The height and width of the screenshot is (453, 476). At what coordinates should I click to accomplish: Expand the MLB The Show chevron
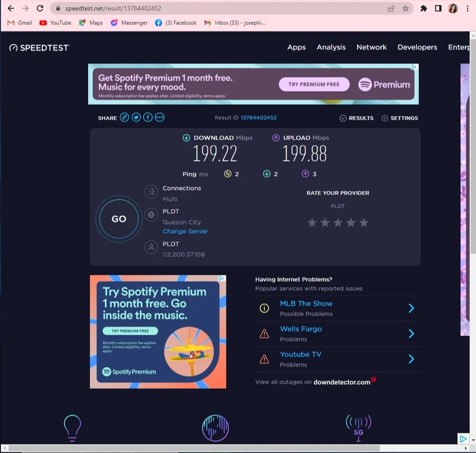pos(411,308)
